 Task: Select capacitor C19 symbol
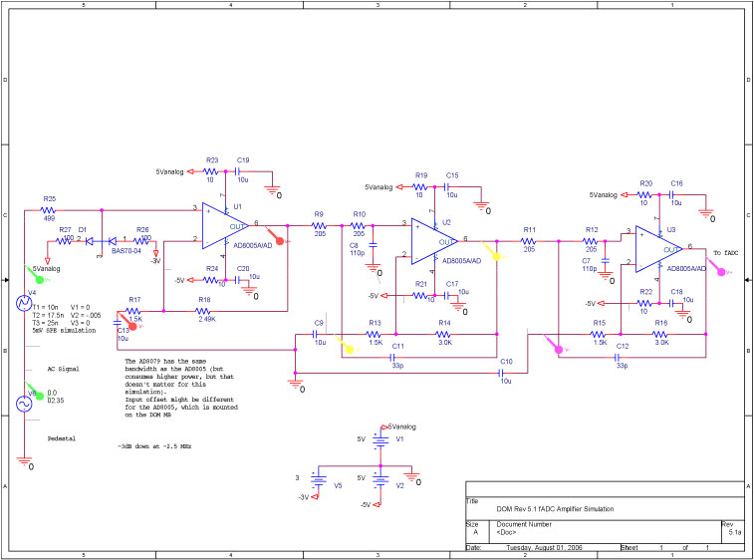coord(237,171)
